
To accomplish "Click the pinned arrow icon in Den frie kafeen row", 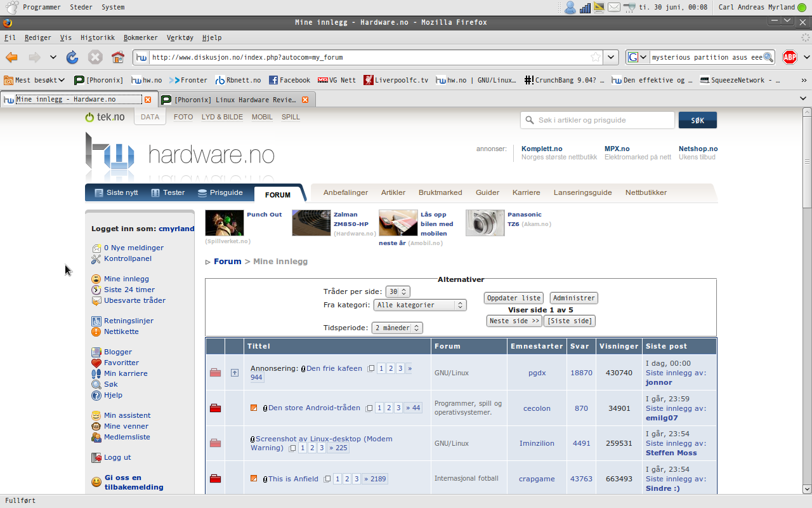I will (235, 373).
